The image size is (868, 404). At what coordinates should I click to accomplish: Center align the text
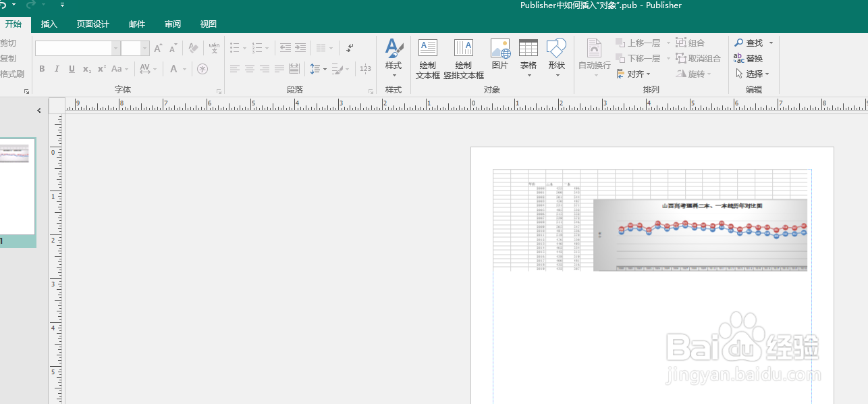(250, 69)
